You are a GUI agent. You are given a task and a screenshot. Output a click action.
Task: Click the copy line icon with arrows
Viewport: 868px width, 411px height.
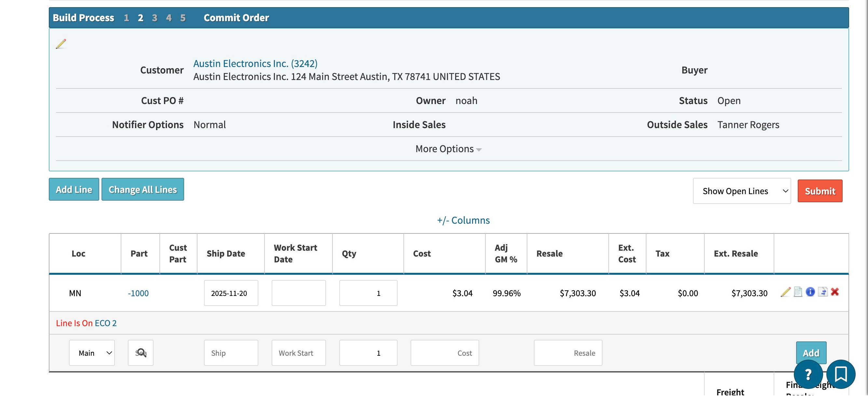click(822, 292)
